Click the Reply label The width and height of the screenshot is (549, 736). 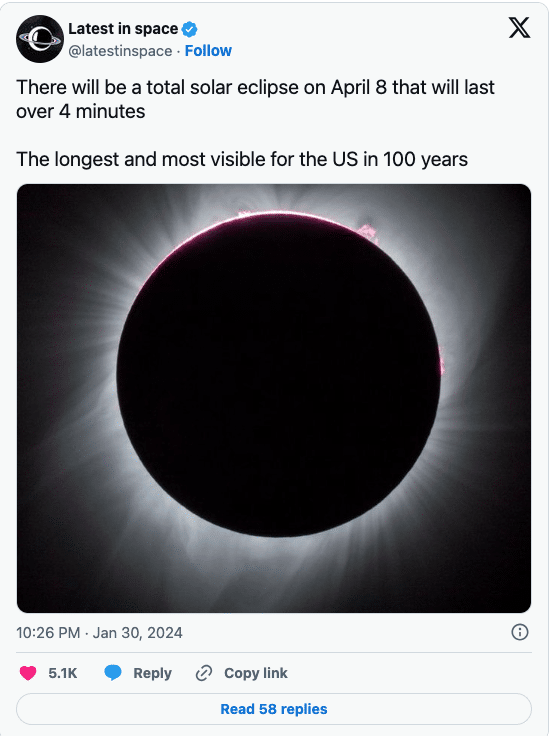(152, 673)
